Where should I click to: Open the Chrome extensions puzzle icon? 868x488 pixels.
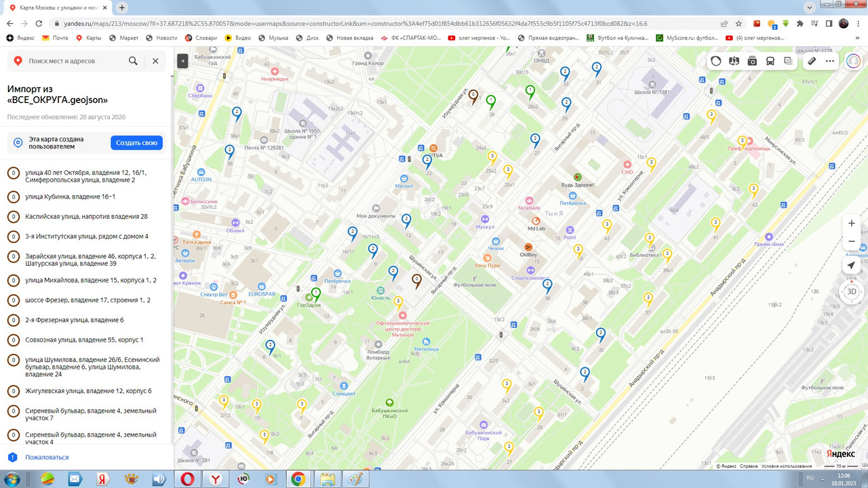click(x=800, y=23)
